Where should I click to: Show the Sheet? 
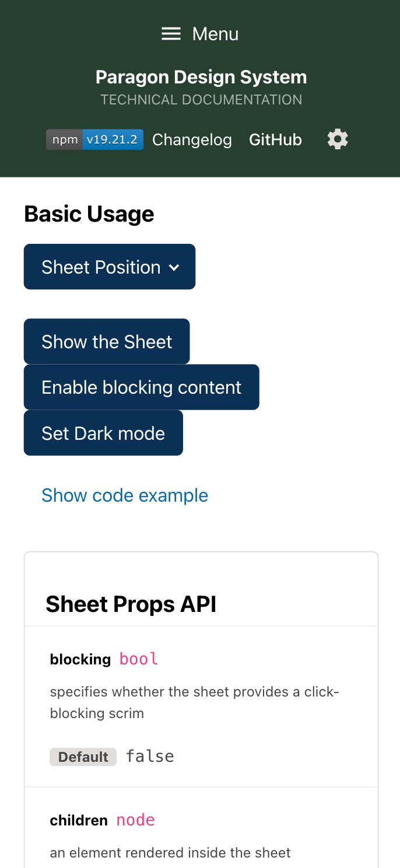[107, 341]
